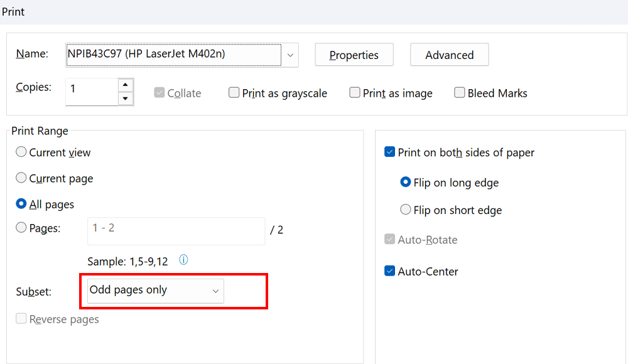
Task: Click the Advanced button
Action: coord(449,55)
